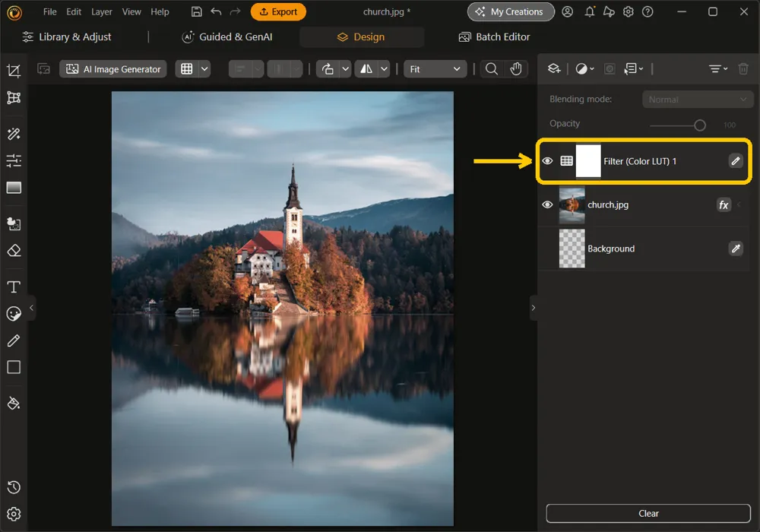The height and width of the screenshot is (532, 760).
Task: Click the Background layer color picker icon
Action: point(735,249)
